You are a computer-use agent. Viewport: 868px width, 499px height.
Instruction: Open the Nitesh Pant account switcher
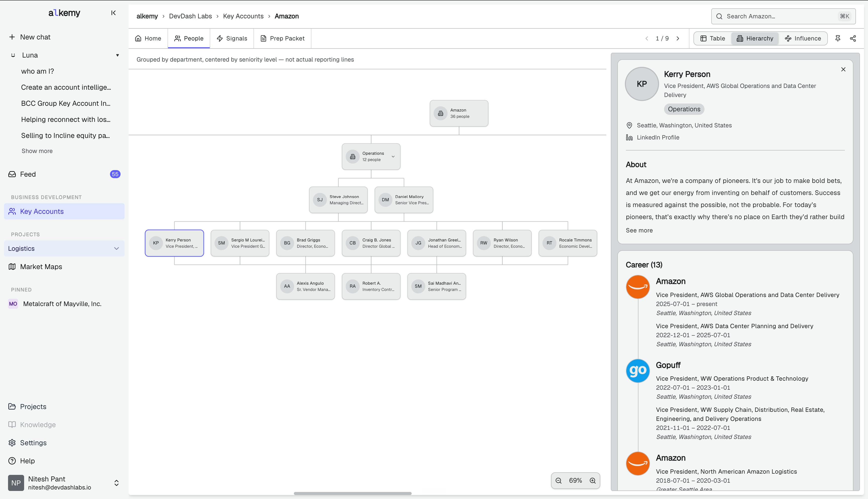117,483
